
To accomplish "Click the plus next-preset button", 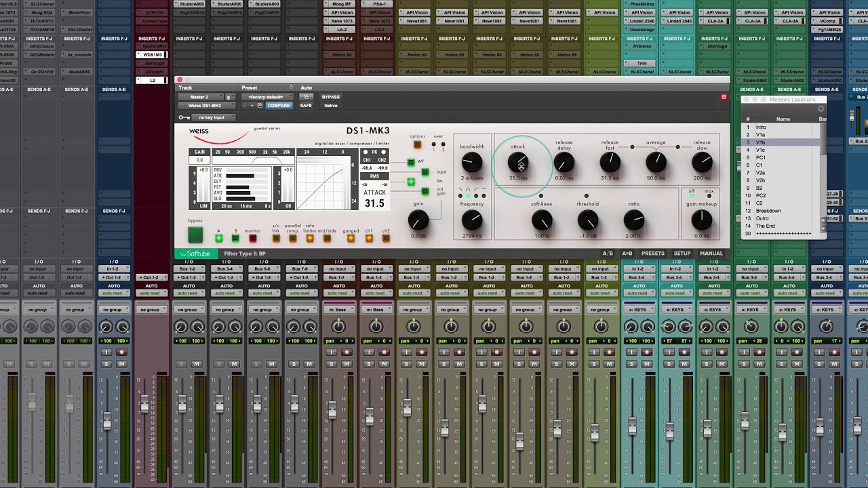I will click(x=252, y=106).
